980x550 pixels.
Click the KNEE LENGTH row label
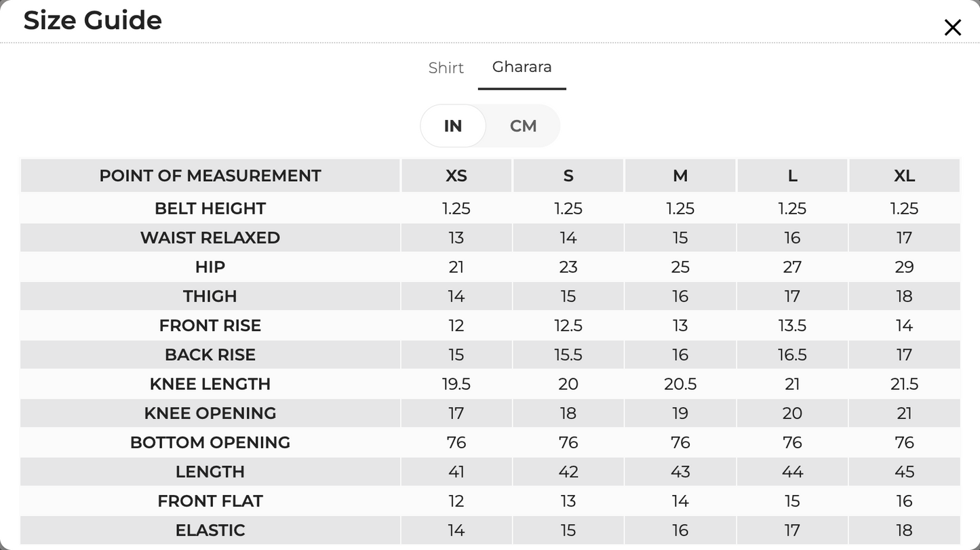[210, 385]
